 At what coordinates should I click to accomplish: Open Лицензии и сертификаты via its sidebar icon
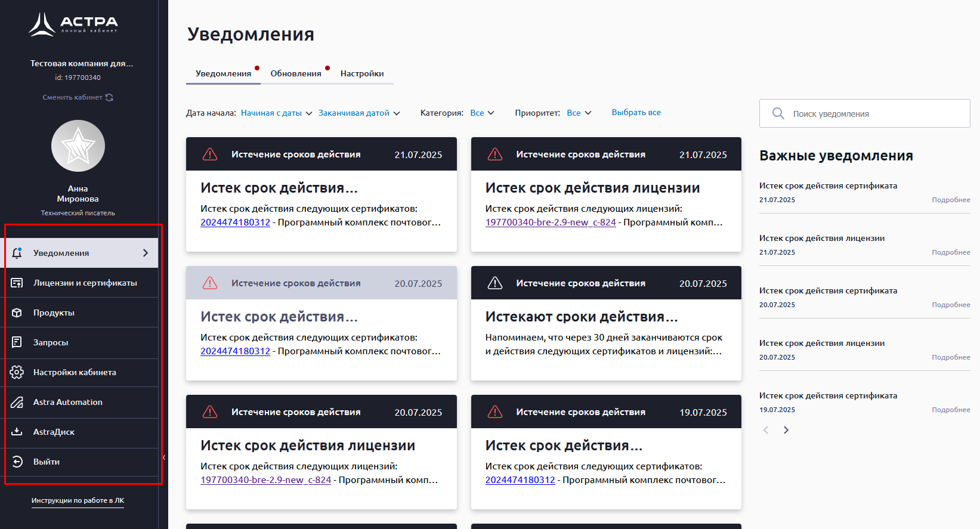pyautogui.click(x=17, y=283)
